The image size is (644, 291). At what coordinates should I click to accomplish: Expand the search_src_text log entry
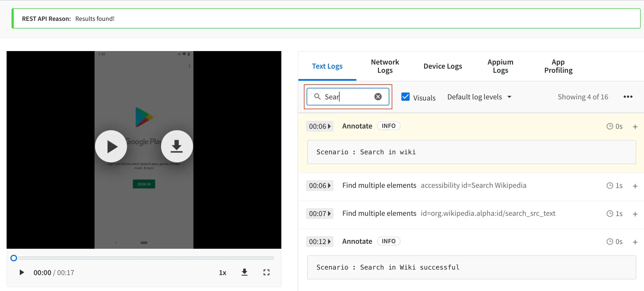click(x=635, y=214)
